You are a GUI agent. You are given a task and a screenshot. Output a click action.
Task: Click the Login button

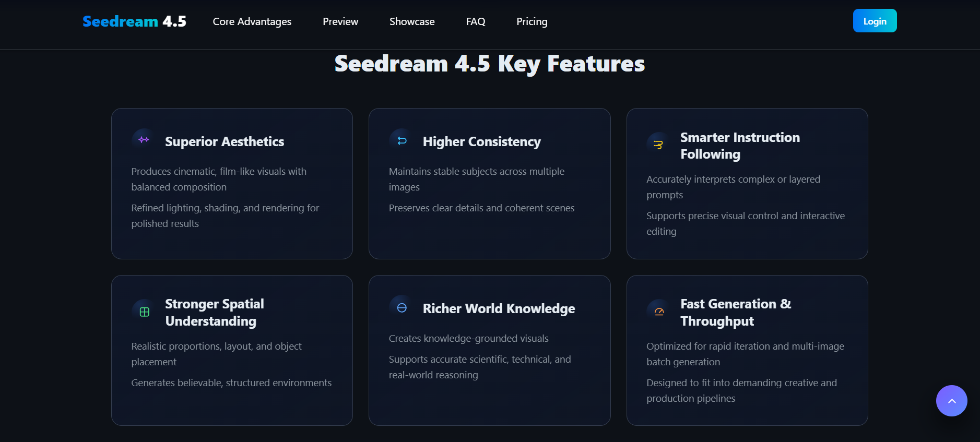(875, 21)
